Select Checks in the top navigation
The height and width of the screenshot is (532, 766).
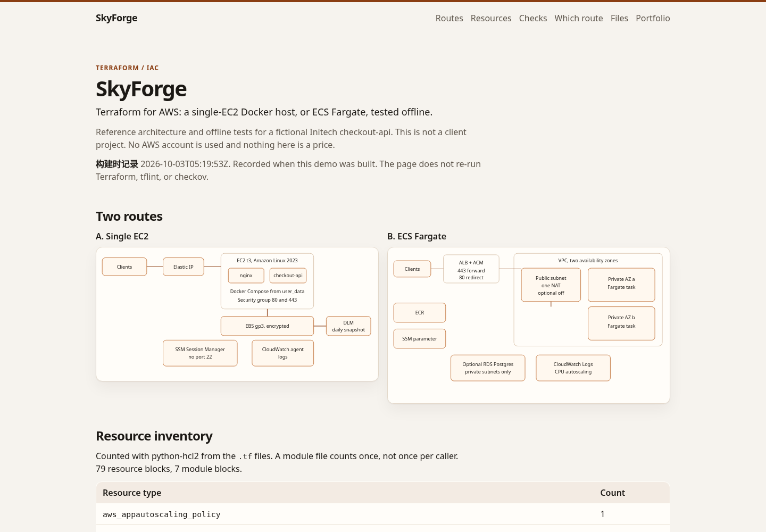pyautogui.click(x=533, y=18)
